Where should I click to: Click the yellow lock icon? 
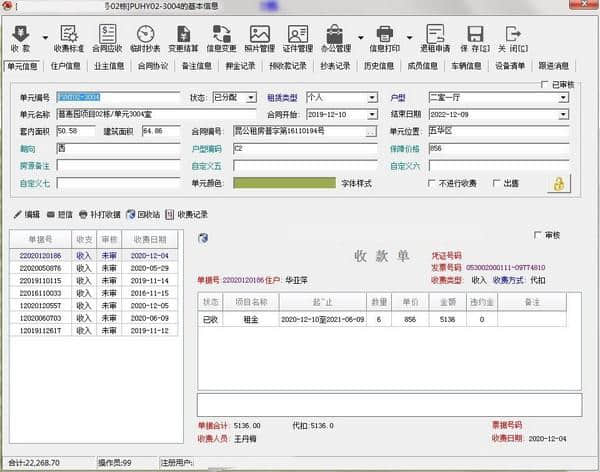(x=560, y=183)
